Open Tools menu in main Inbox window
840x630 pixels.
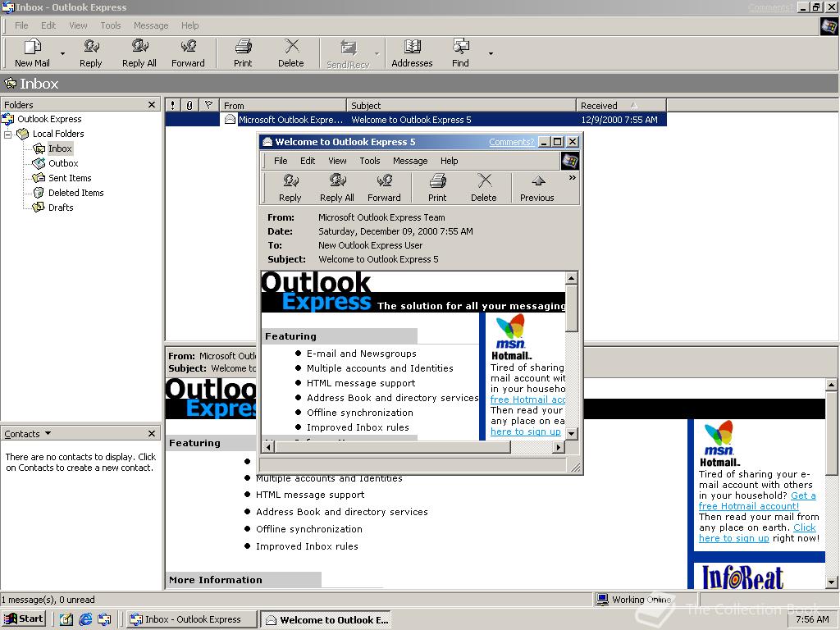tap(111, 25)
